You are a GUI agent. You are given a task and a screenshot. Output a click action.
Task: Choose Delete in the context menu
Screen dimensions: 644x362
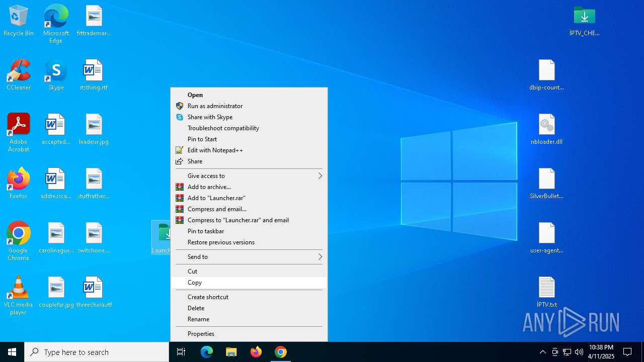(x=249, y=308)
